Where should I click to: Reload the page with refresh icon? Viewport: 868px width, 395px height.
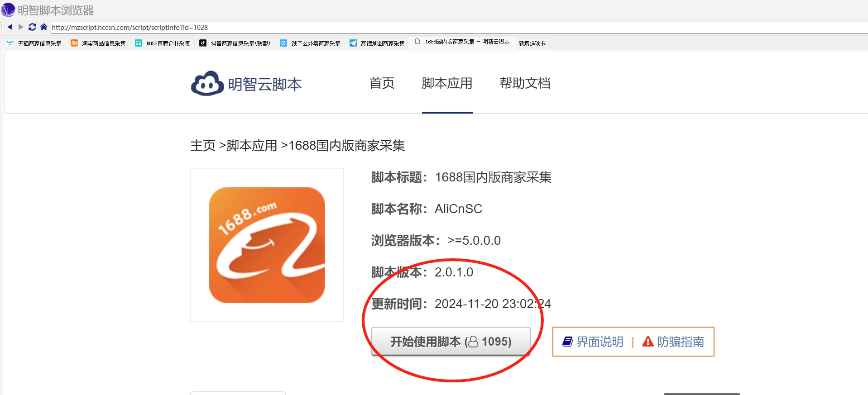tap(32, 27)
